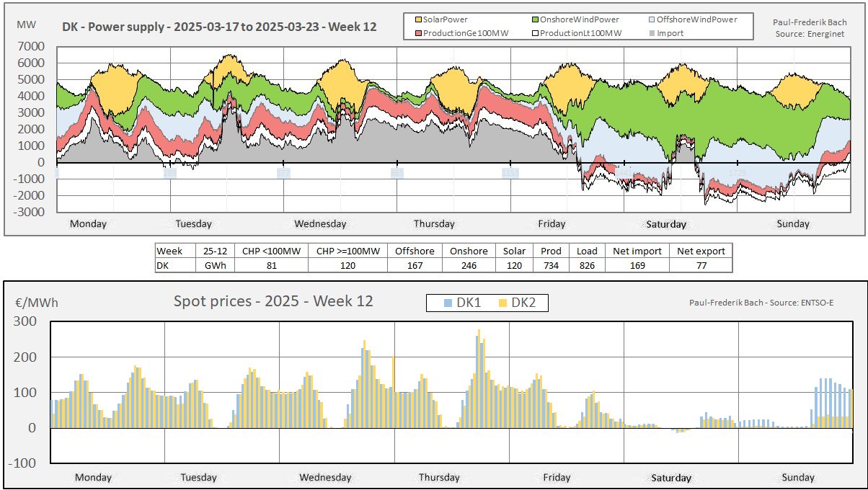
Task: Select the €/MWh axis unit label
Action: click(36, 303)
